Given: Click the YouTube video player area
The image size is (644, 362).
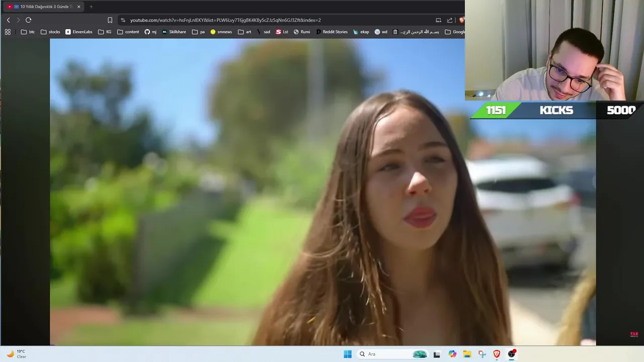Looking at the screenshot, I should [323, 192].
